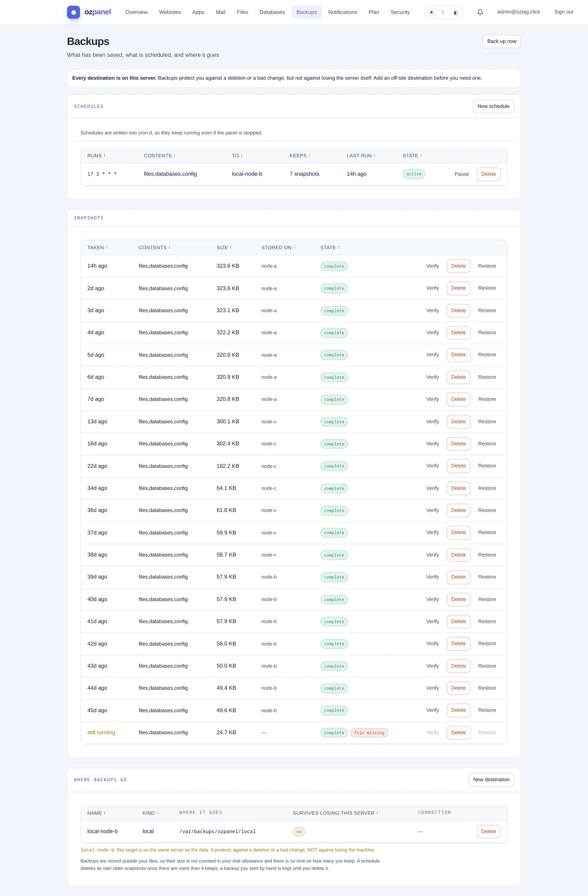Open the Security tab
588x896 pixels.
[x=400, y=12]
